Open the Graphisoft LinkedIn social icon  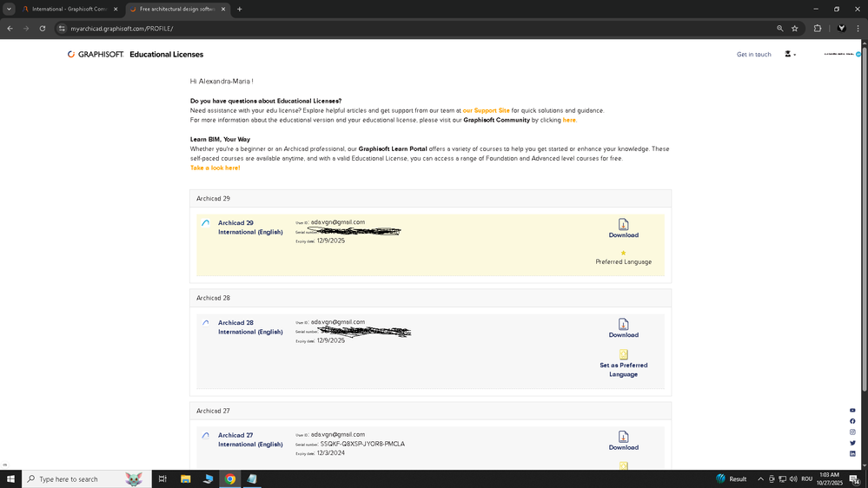point(852,453)
